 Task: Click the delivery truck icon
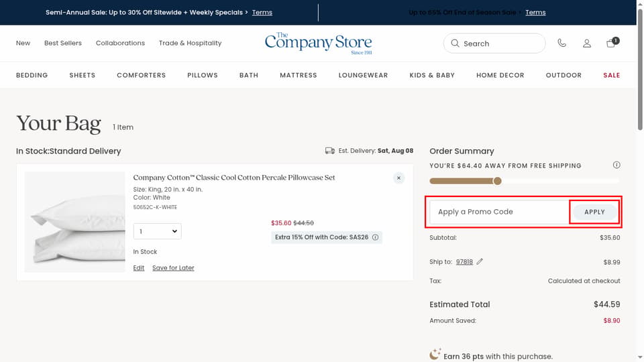pyautogui.click(x=330, y=151)
